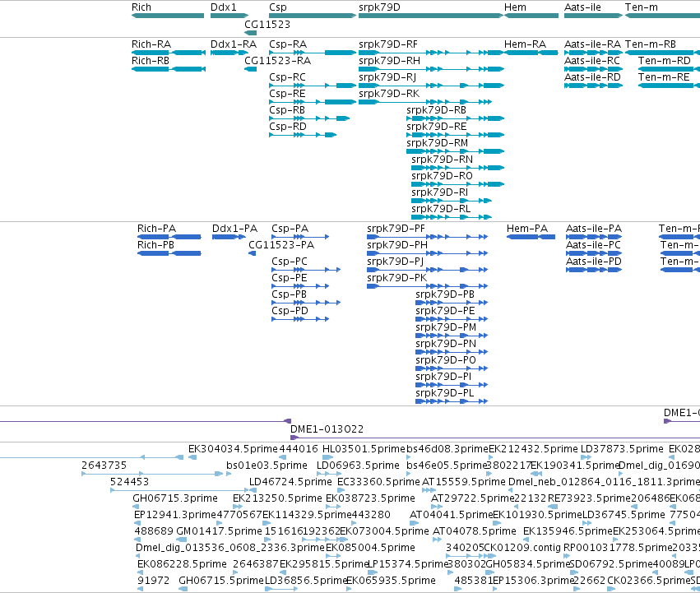
Task: Click protein srpk79D-PJ
Action: tap(395, 262)
